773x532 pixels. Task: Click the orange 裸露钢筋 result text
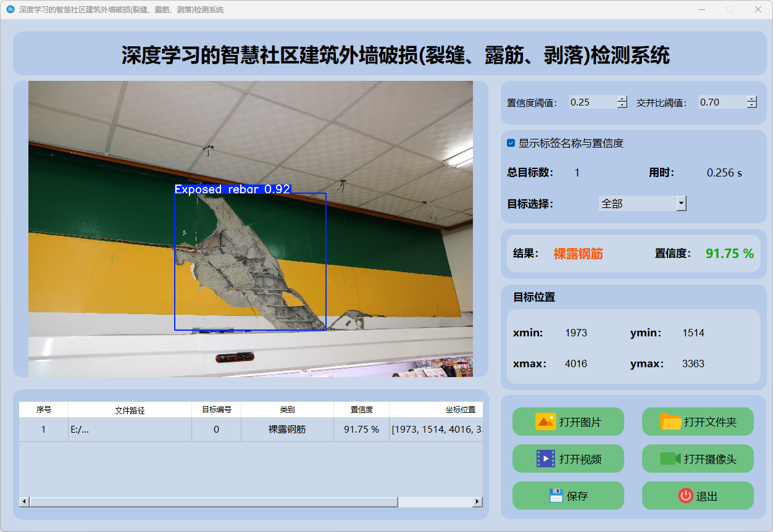pyautogui.click(x=578, y=254)
